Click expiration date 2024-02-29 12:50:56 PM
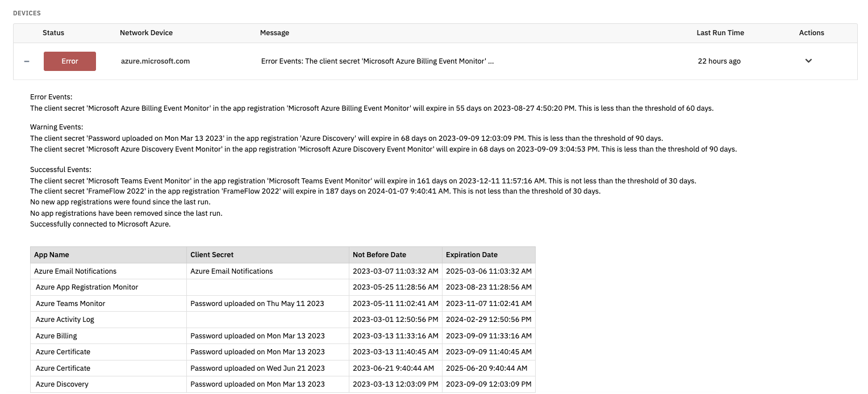The width and height of the screenshot is (868, 394). pyautogui.click(x=489, y=320)
